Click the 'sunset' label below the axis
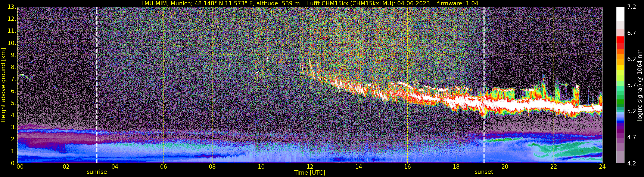Viewport: 644px width, 177px height. pos(484,172)
